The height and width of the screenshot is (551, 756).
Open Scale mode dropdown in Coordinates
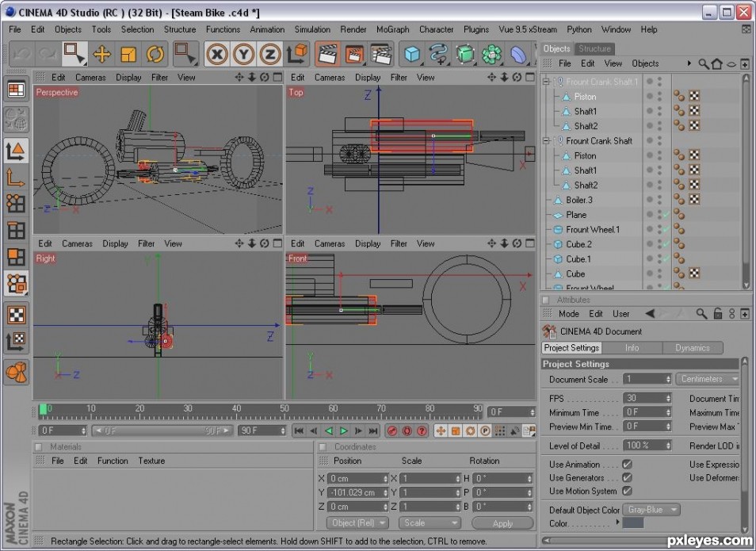click(x=430, y=523)
